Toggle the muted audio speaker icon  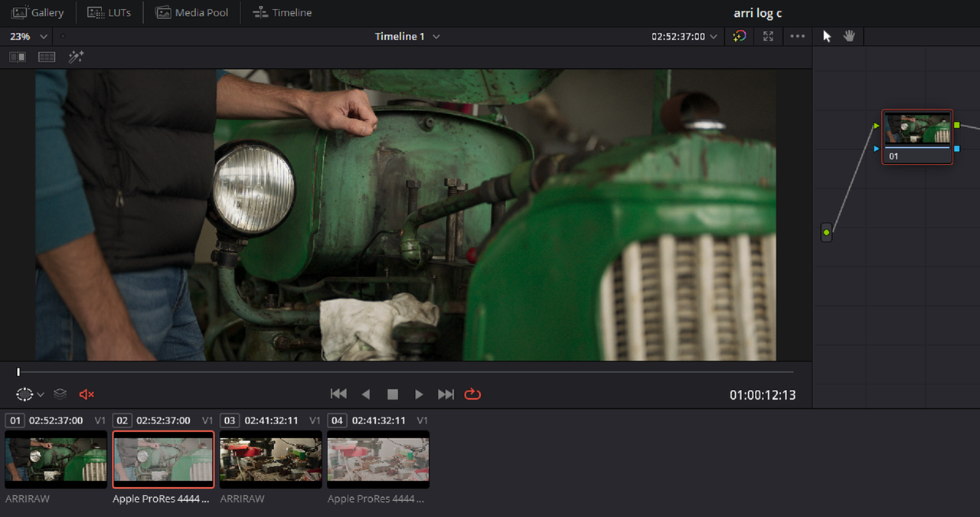pyautogui.click(x=87, y=394)
